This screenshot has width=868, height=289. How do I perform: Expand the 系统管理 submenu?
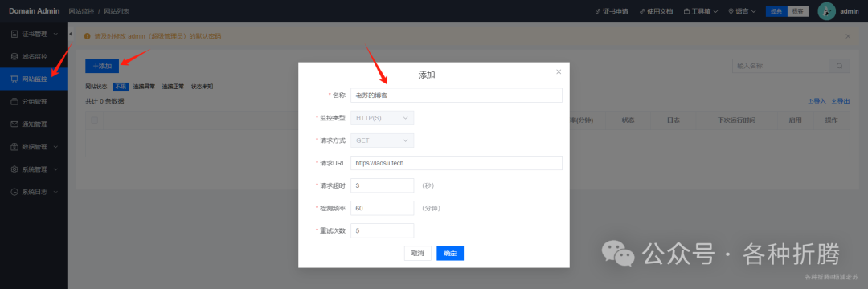click(x=56, y=169)
